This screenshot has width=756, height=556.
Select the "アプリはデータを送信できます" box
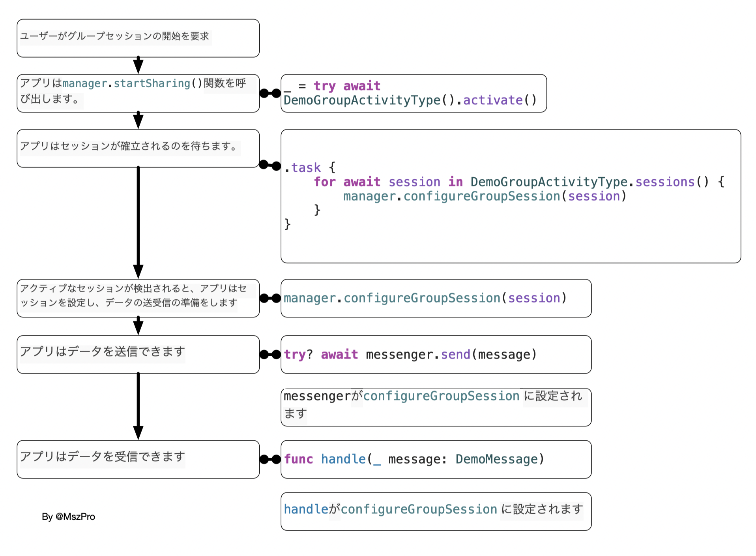click(x=138, y=355)
